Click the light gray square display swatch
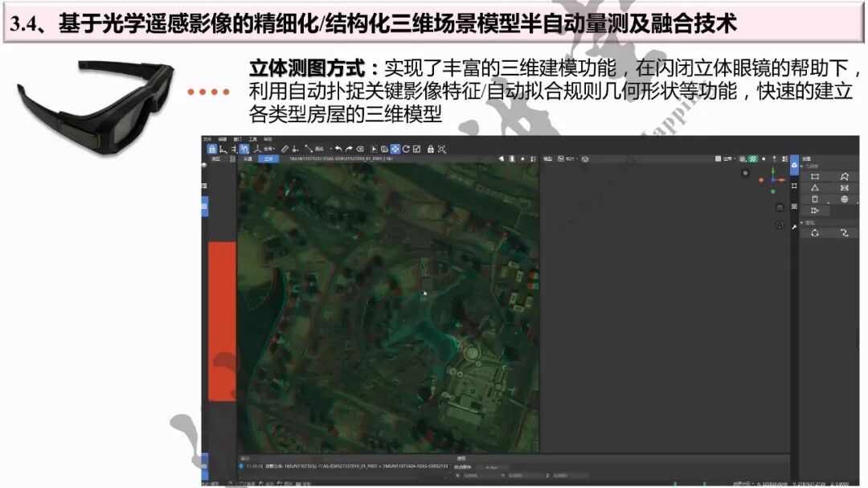Image resolution: width=868 pixels, height=488 pixels. pos(718,159)
